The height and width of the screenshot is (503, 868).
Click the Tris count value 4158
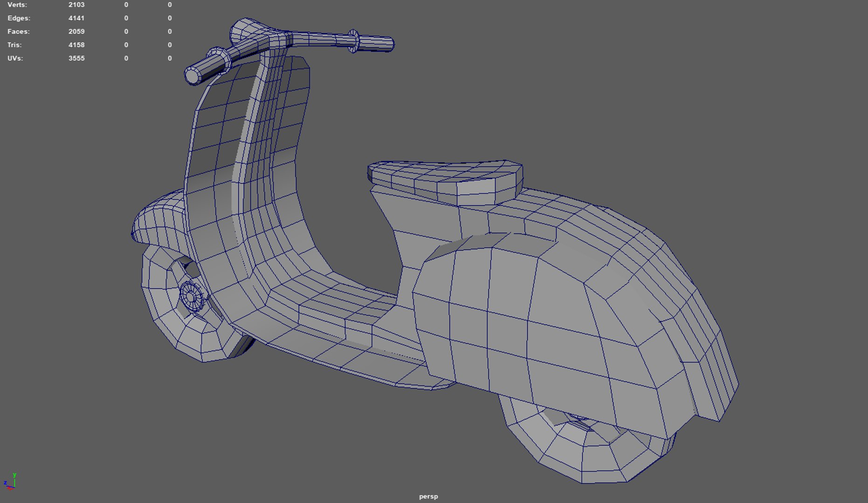(76, 45)
